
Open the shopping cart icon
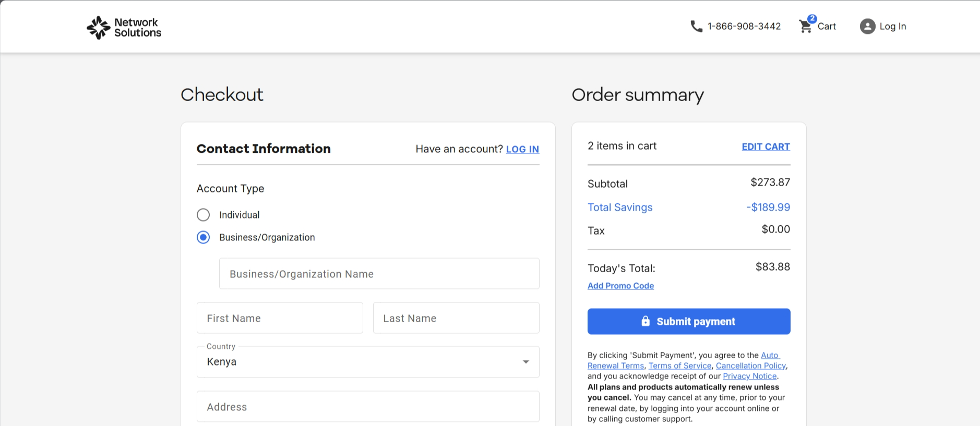coord(805,27)
